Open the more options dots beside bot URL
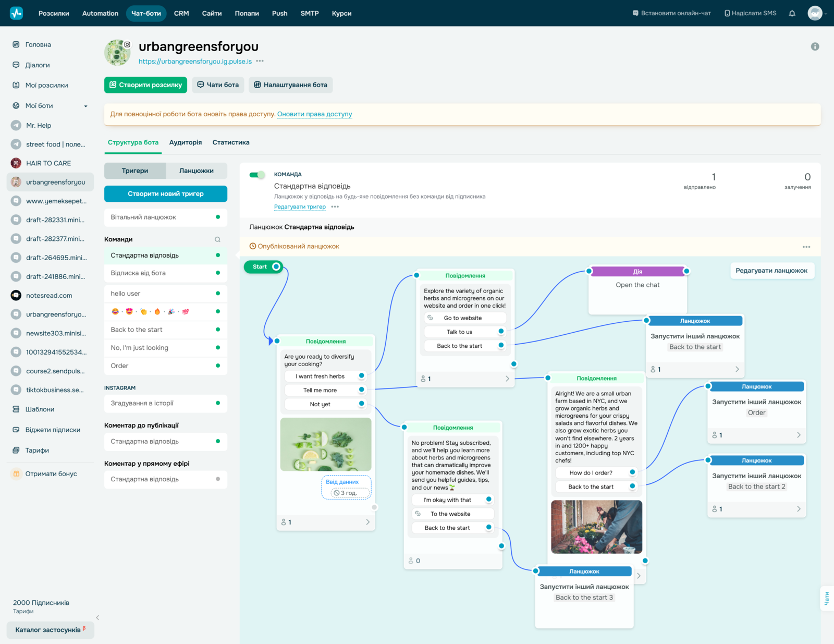Viewport: 834px width, 644px height. click(260, 61)
